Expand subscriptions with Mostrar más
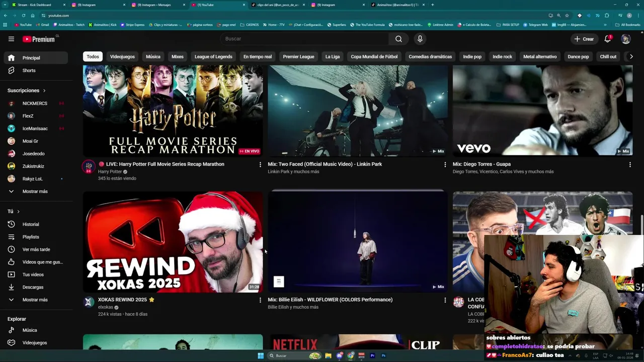Viewport: 644px width, 362px height. [x=35, y=192]
